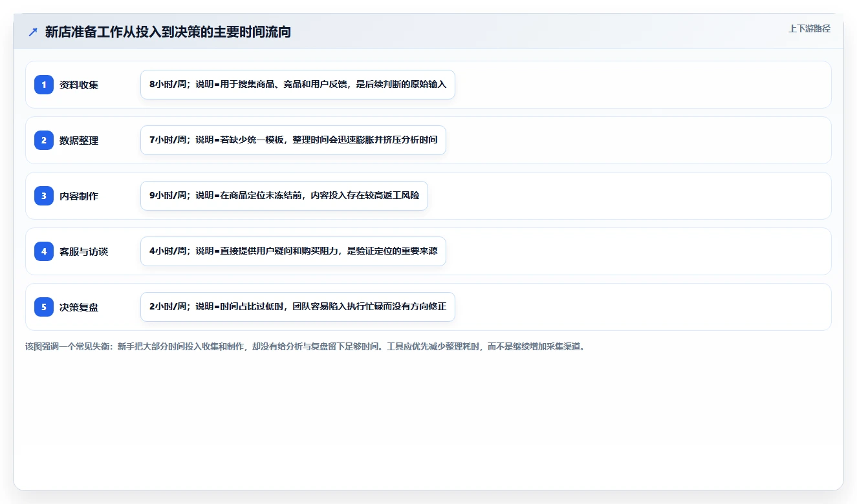This screenshot has width=857, height=504.
Task: Click the arrow icon beside the title
Action: pyautogui.click(x=33, y=32)
